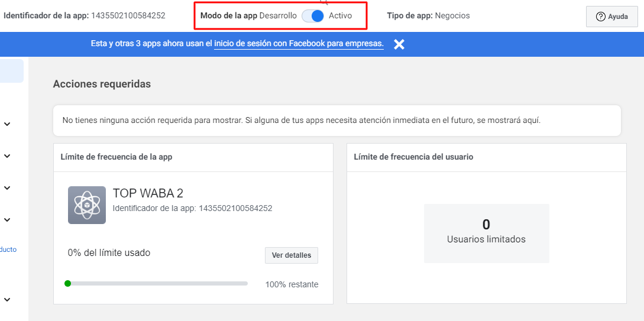Expand the first chevron in left sidebar

click(7, 124)
